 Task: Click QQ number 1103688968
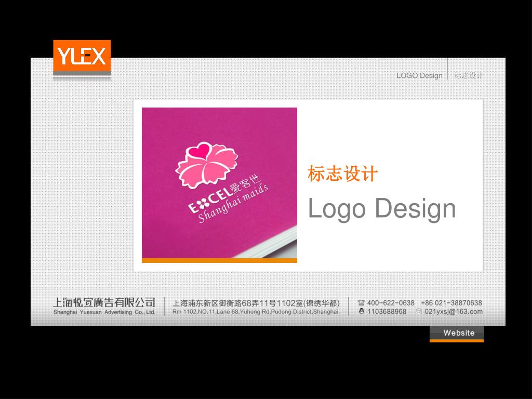387,312
